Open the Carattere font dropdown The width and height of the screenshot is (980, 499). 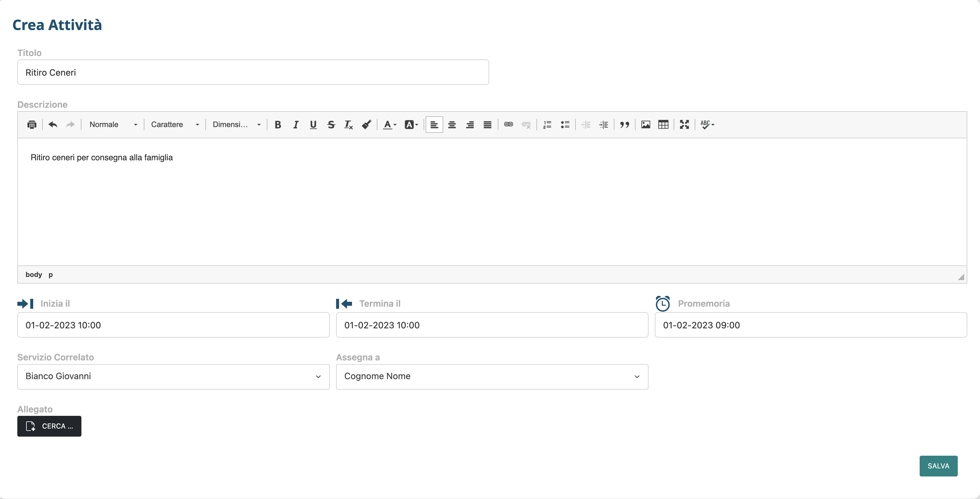click(x=175, y=124)
